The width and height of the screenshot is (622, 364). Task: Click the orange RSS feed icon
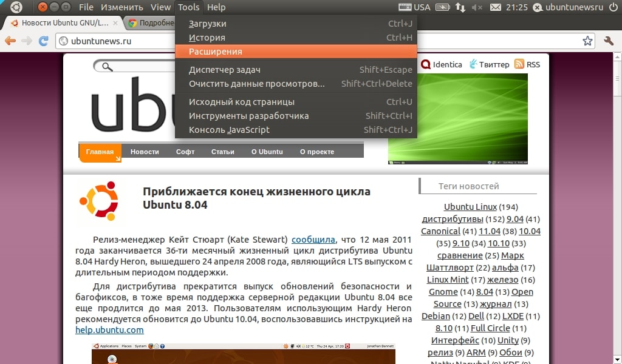pyautogui.click(x=519, y=64)
